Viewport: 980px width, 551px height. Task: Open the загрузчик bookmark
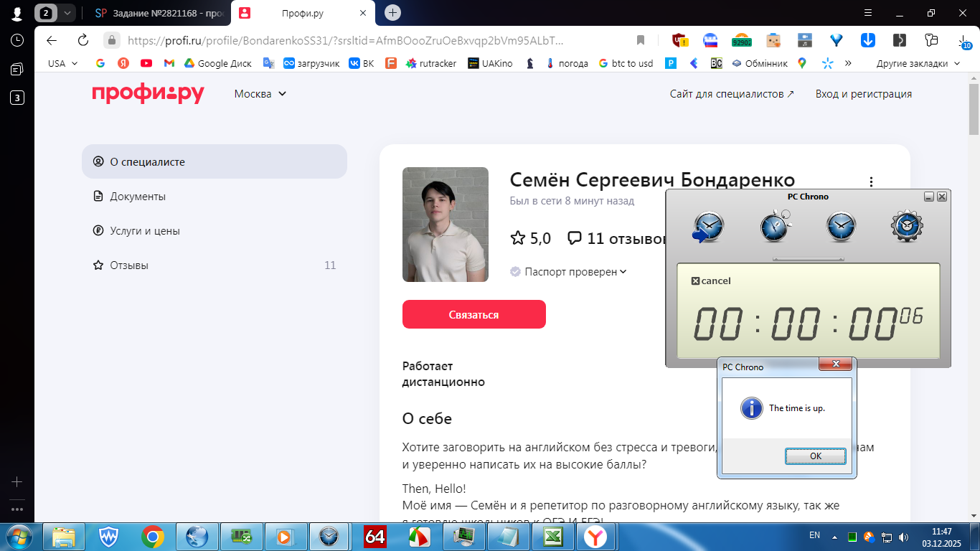(x=312, y=63)
